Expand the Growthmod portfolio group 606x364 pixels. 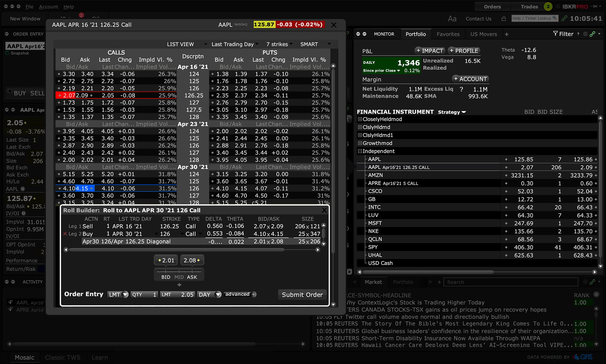360,143
